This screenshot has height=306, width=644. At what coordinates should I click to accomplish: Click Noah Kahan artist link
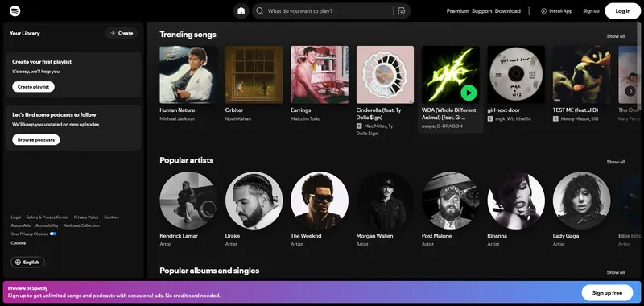pos(237,118)
